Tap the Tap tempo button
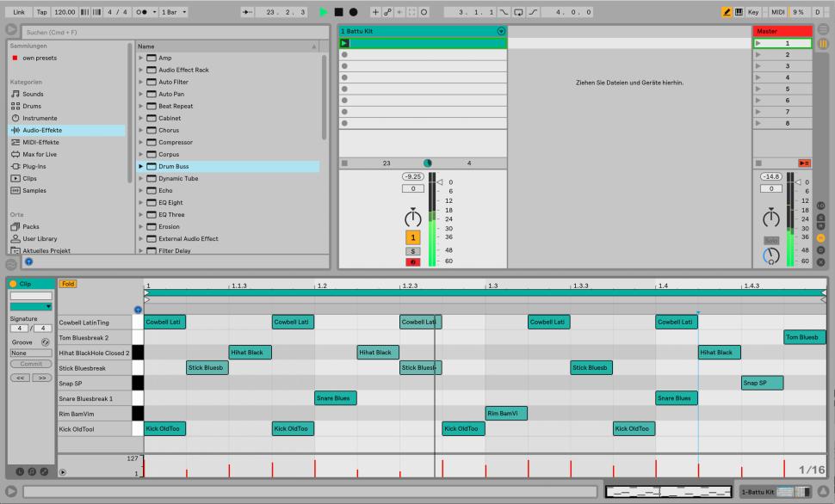 coord(40,9)
